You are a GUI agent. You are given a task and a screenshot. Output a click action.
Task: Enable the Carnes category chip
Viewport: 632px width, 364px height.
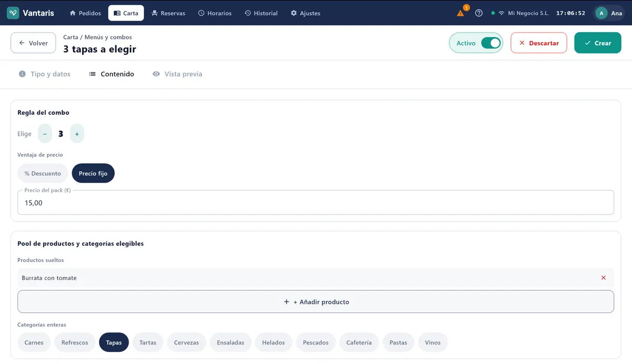pyautogui.click(x=34, y=342)
